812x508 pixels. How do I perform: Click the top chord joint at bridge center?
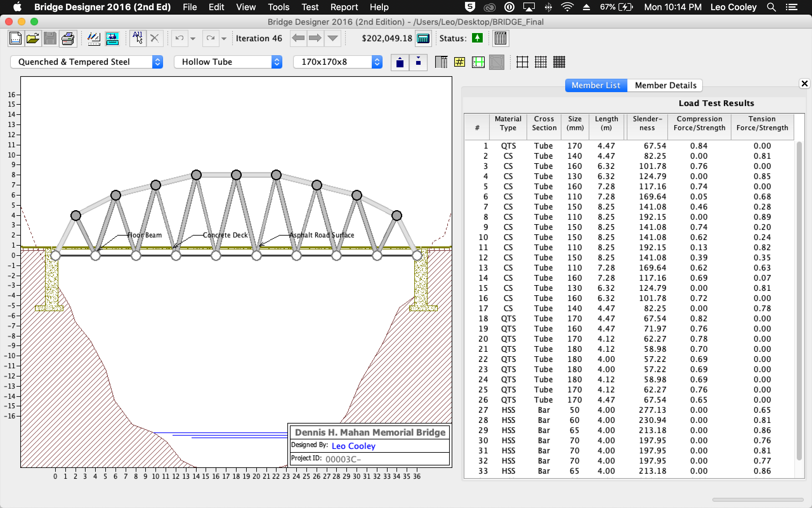pyautogui.click(x=236, y=175)
